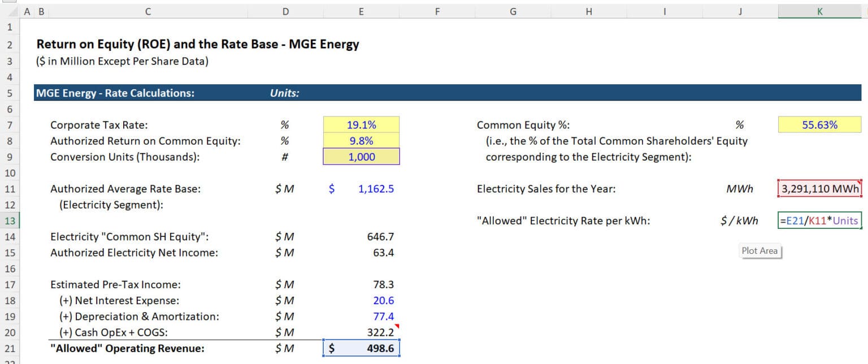Click row header 13

(x=10, y=220)
